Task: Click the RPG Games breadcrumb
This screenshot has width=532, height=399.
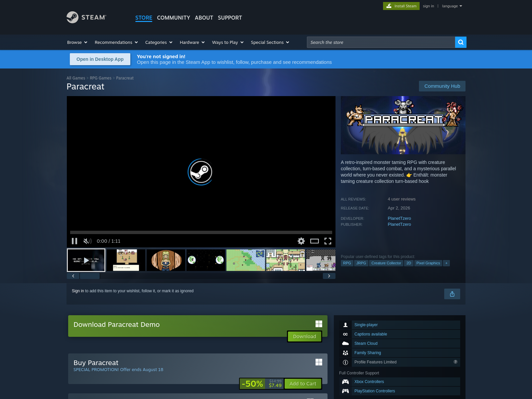Action: click(100, 78)
